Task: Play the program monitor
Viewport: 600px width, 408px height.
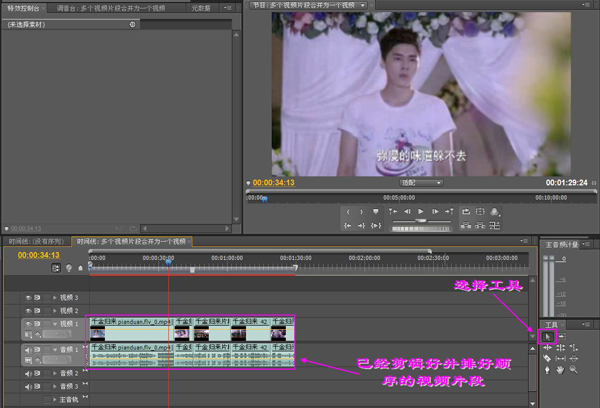Action: coord(421,212)
